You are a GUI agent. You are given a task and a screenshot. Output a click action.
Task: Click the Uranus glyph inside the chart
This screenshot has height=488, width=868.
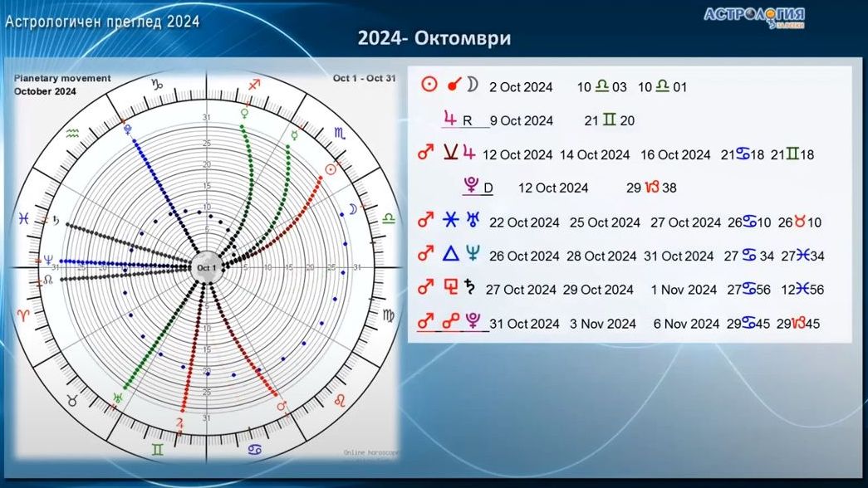(x=117, y=398)
